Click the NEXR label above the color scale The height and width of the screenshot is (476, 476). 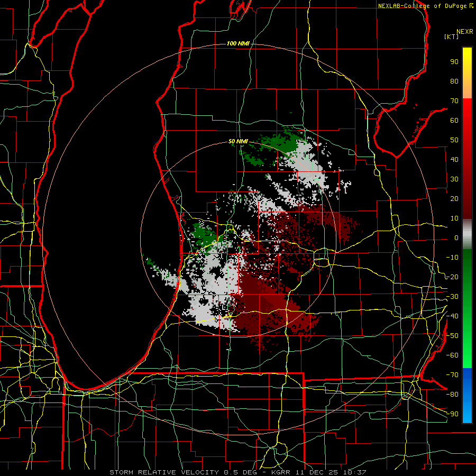[465, 32]
